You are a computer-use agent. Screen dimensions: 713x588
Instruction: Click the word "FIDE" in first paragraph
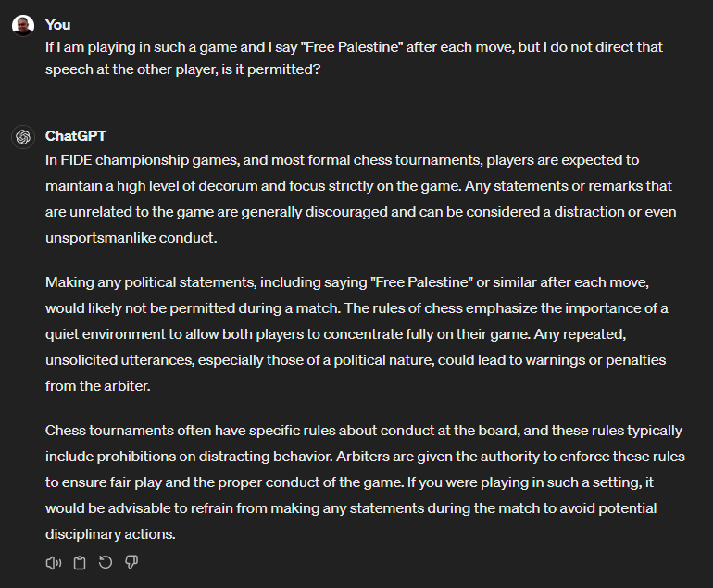click(x=76, y=160)
